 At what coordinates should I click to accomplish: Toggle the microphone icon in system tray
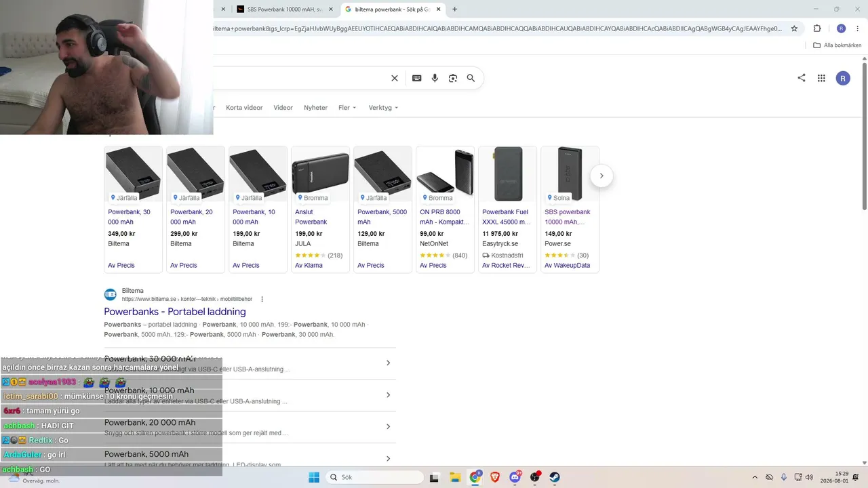coord(783,477)
